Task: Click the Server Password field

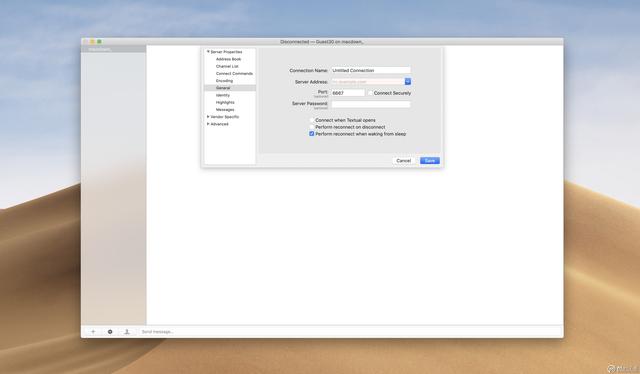Action: tap(371, 104)
